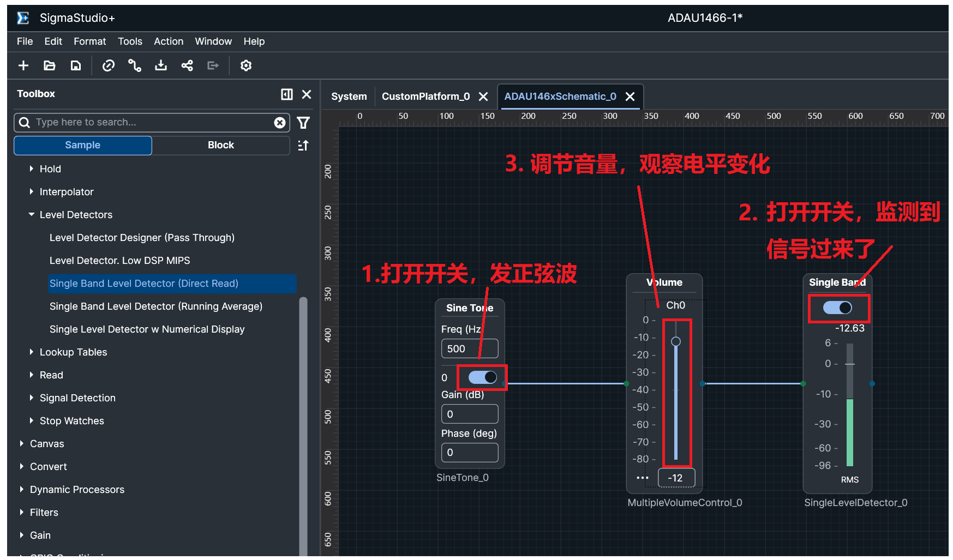Click the new project plus icon

pyautogui.click(x=23, y=65)
